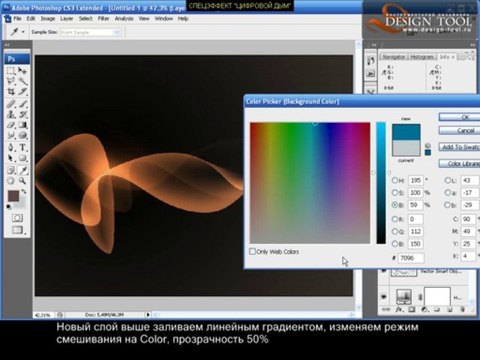Collapse the toolbox to single column
This screenshot has height=360, width=480.
click(x=7, y=45)
